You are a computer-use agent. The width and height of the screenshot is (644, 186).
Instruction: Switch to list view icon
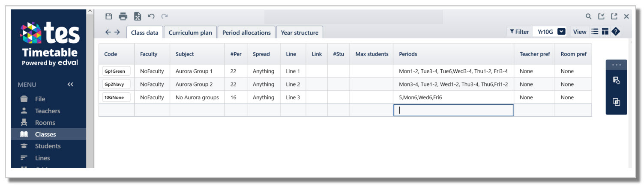595,32
